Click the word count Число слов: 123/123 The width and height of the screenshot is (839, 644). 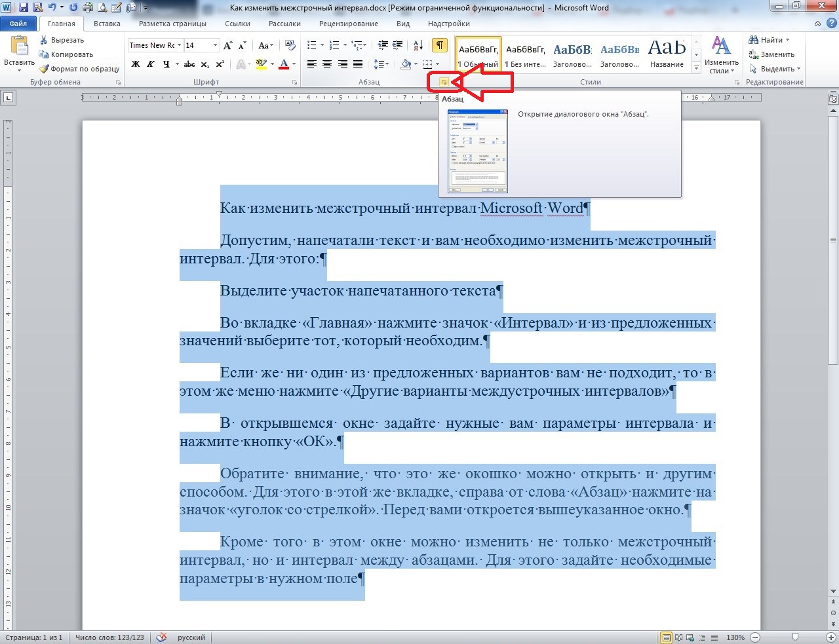(109, 637)
